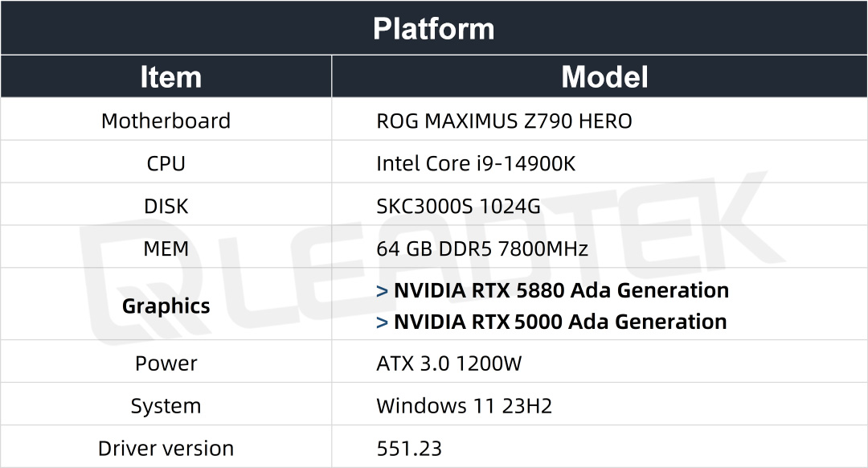Viewport: 868px width, 468px height.
Task: Click NVIDIA RTX 5000 Ada Generation entry
Action: click(560, 322)
